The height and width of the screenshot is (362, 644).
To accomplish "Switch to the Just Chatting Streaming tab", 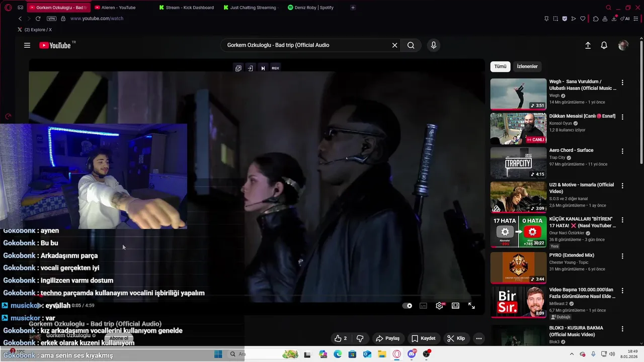I will click(x=251, y=8).
